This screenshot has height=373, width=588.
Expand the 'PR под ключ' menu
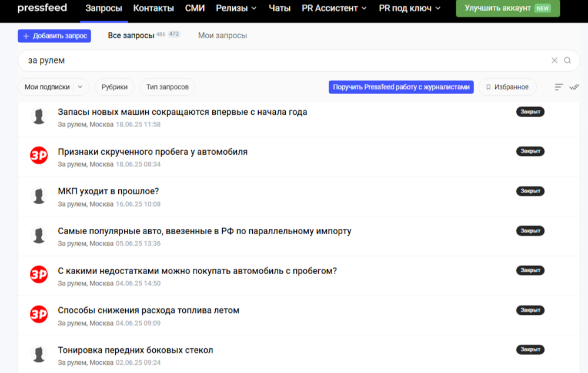[409, 8]
